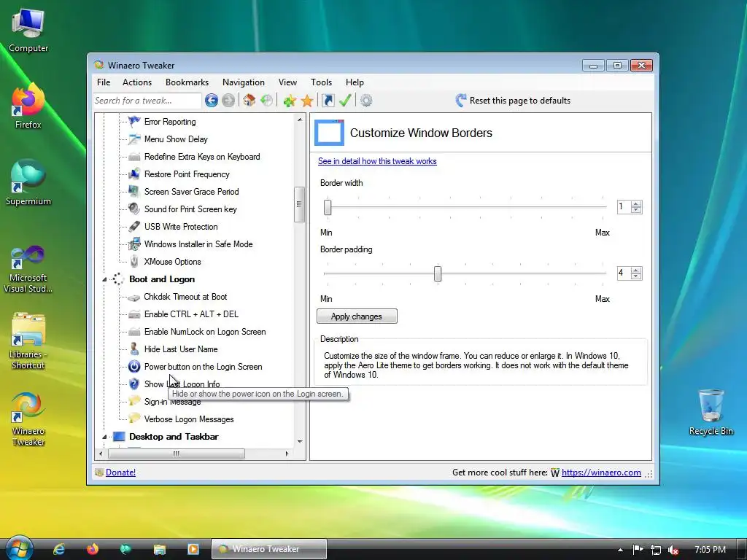Click the Screen Saver Grace Period icon

coord(134,192)
